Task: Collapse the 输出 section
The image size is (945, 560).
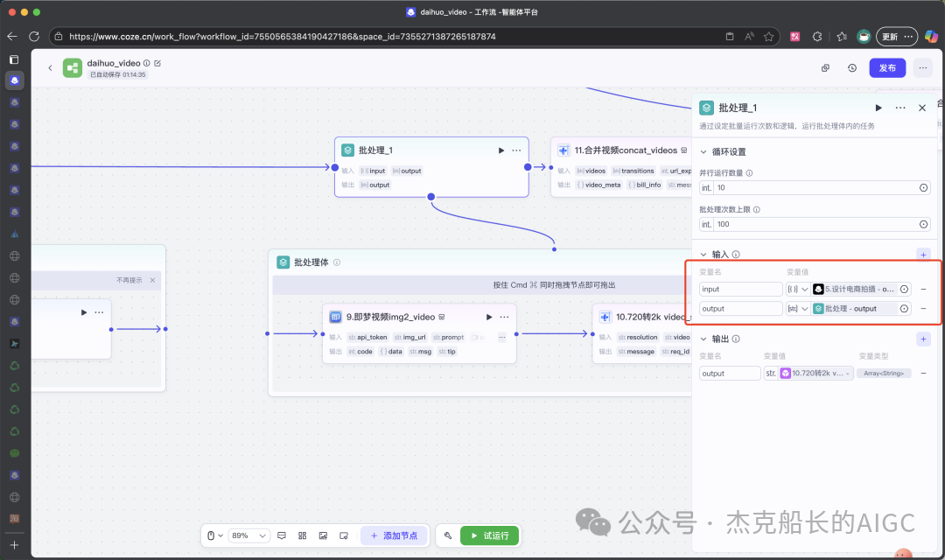Action: 703,339
